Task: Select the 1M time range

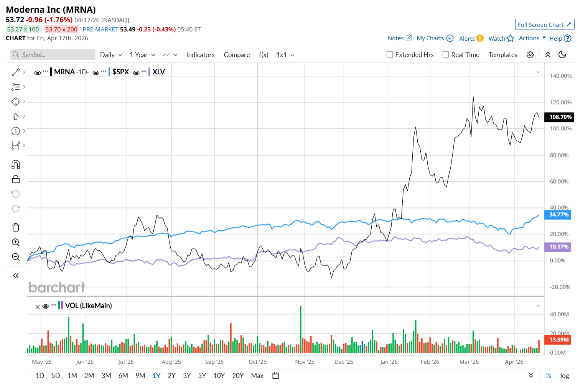Action: point(72,376)
